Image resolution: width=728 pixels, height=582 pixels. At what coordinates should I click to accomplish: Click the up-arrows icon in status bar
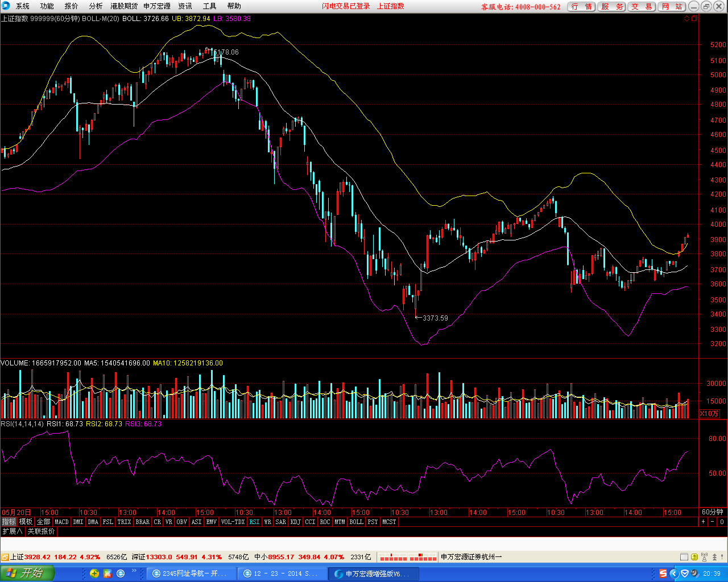714,557
